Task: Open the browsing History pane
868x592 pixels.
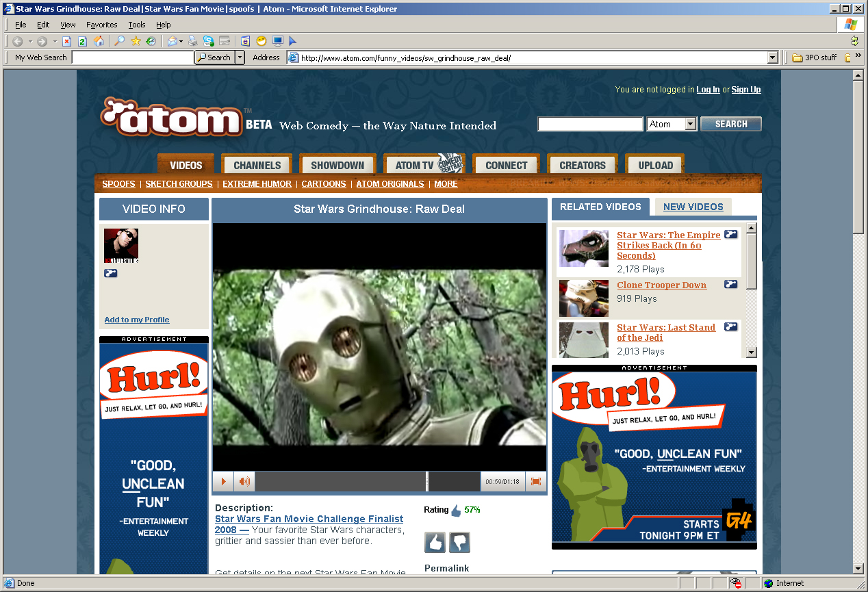Action: (151, 41)
